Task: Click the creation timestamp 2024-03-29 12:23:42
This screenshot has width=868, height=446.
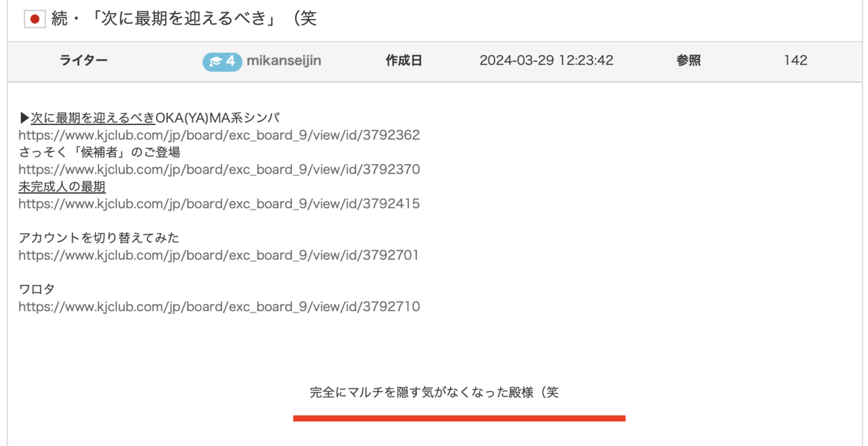Action: point(546,61)
